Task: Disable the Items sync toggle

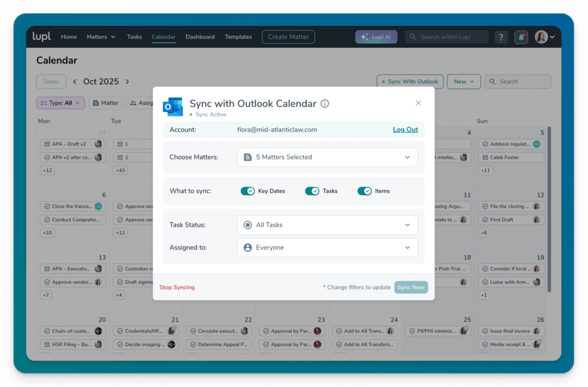Action: coord(365,191)
